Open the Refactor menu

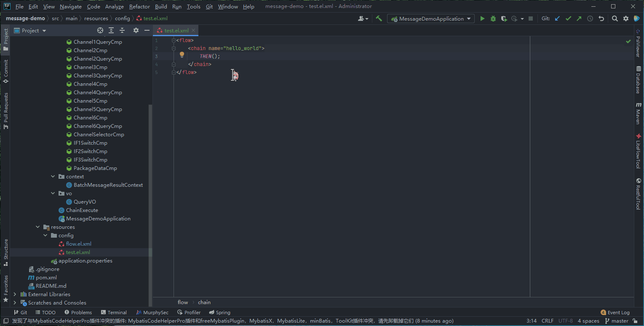pyautogui.click(x=139, y=7)
